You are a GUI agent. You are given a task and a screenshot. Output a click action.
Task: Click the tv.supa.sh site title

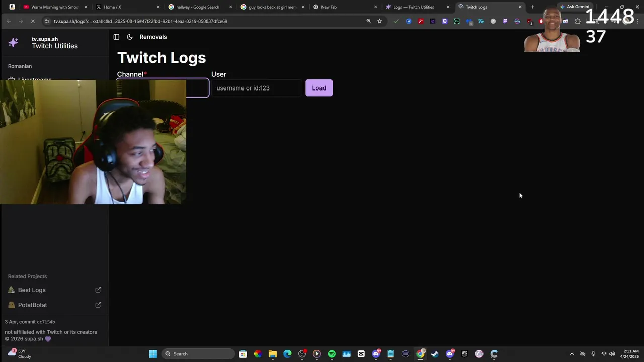(x=45, y=39)
